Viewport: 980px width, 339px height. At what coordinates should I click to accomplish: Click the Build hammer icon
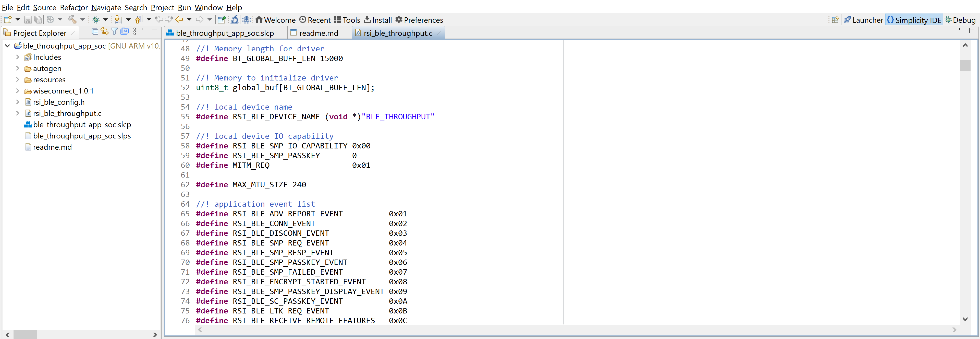pos(72,19)
